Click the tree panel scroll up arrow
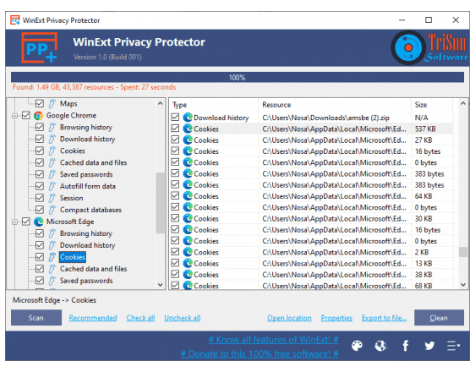The image size is (474, 369). 160,103
